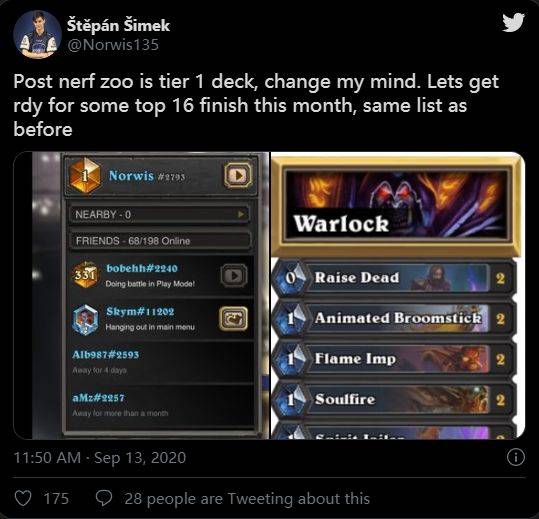Select the Raise Dead card entry
This screenshot has height=519, width=539.
click(x=395, y=278)
